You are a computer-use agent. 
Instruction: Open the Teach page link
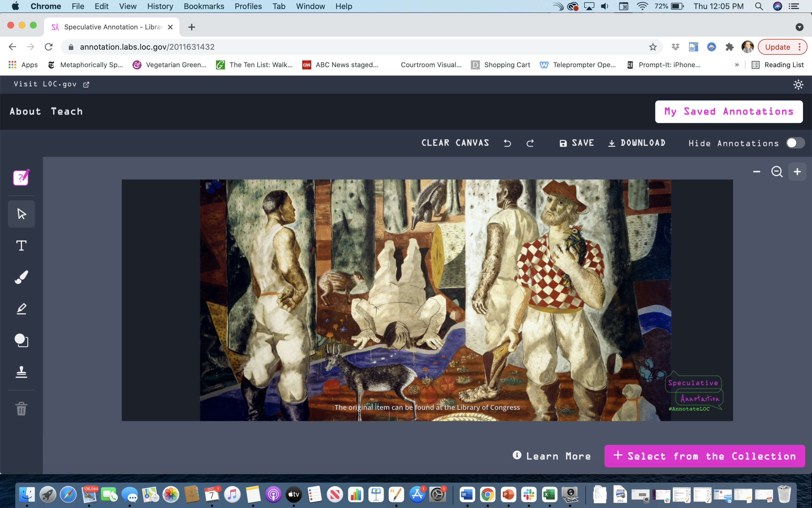pyautogui.click(x=67, y=111)
